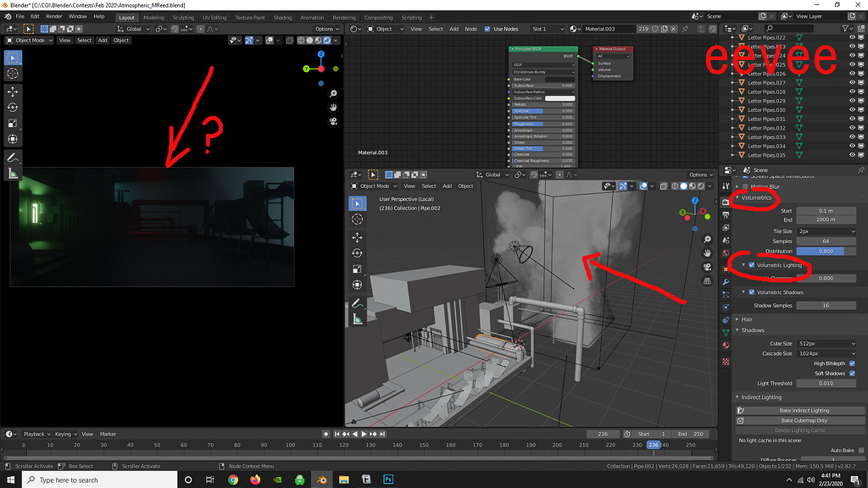Click the current frame field showing 236
This screenshot has height=488, width=868.
pyautogui.click(x=603, y=435)
